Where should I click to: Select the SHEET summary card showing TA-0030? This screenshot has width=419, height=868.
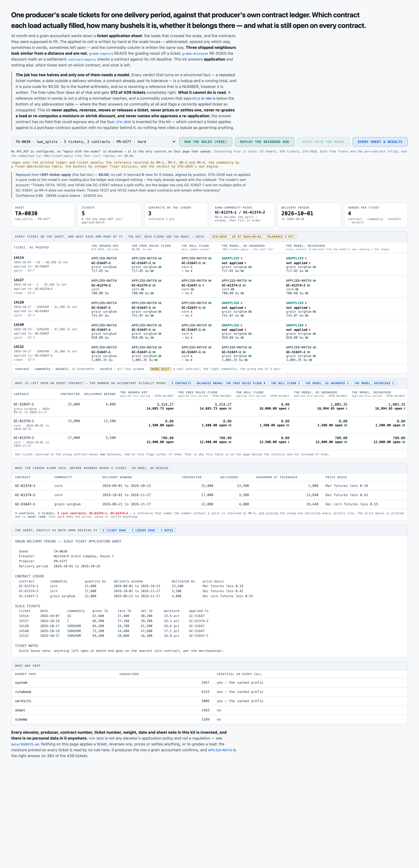(x=43, y=215)
